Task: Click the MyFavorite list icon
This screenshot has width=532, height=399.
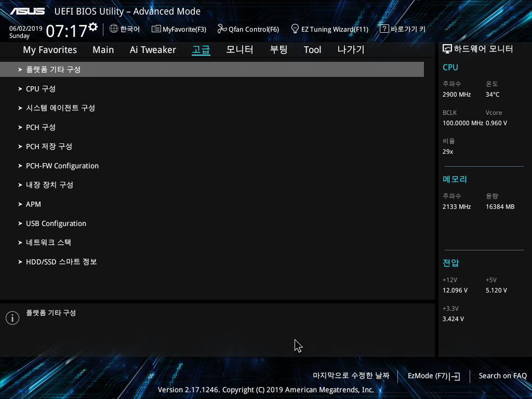Action: point(156,29)
